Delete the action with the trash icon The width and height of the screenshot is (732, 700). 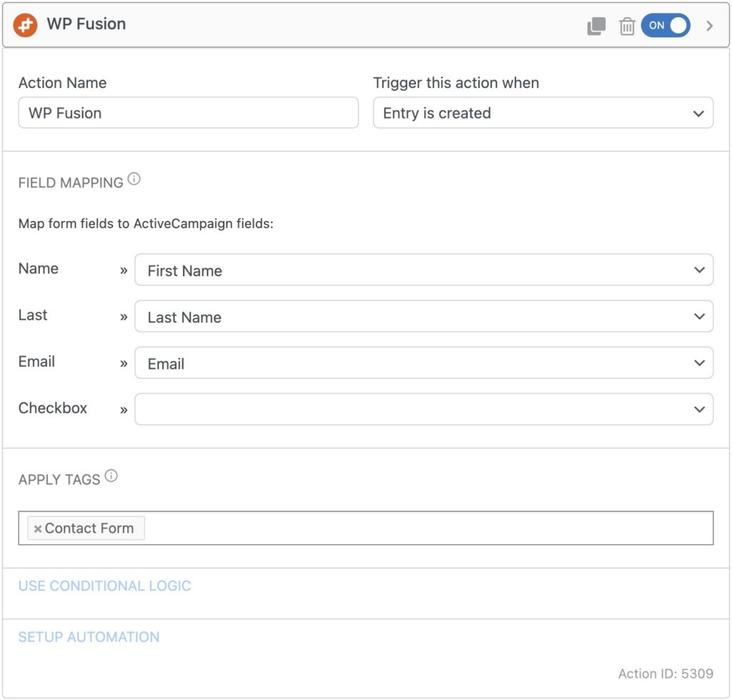(x=626, y=26)
